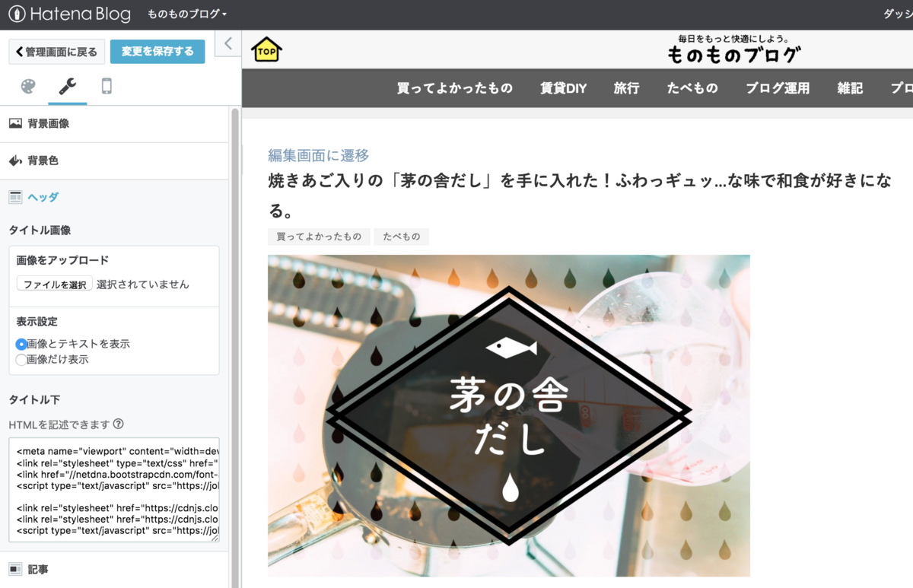Open help icon next to HTMLを記述できます
Viewport: 913px width, 588px height.
118,424
